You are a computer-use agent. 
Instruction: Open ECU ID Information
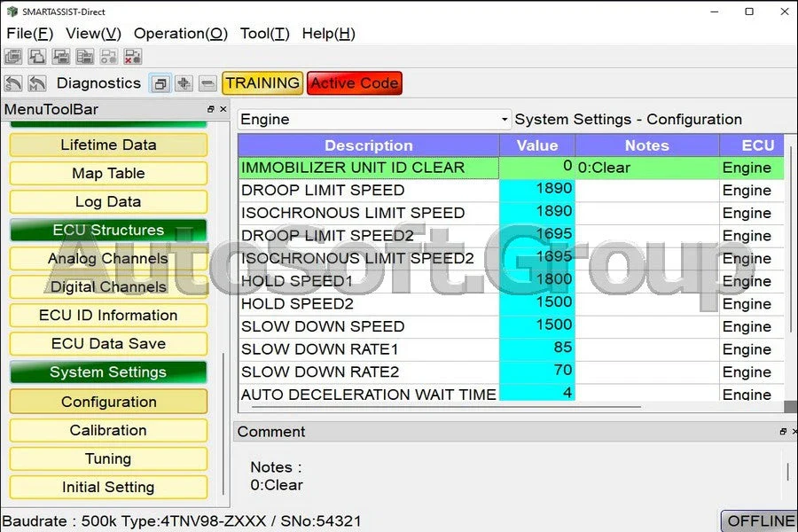tap(108, 315)
